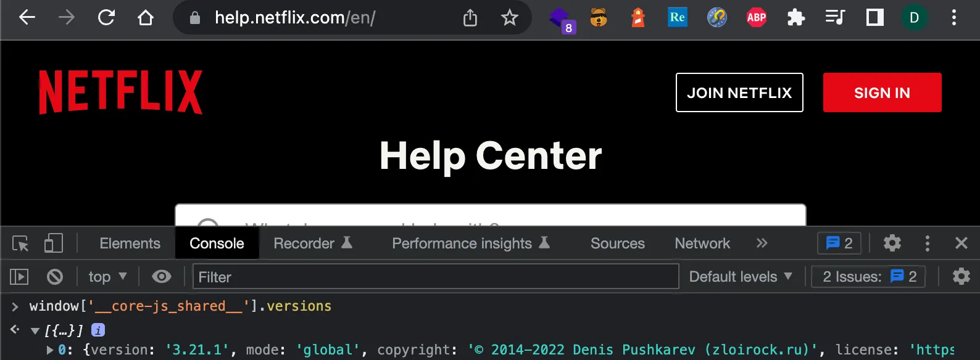Image resolution: width=980 pixels, height=360 pixels.
Task: Open the Extensions puzzle menu
Action: click(796, 17)
